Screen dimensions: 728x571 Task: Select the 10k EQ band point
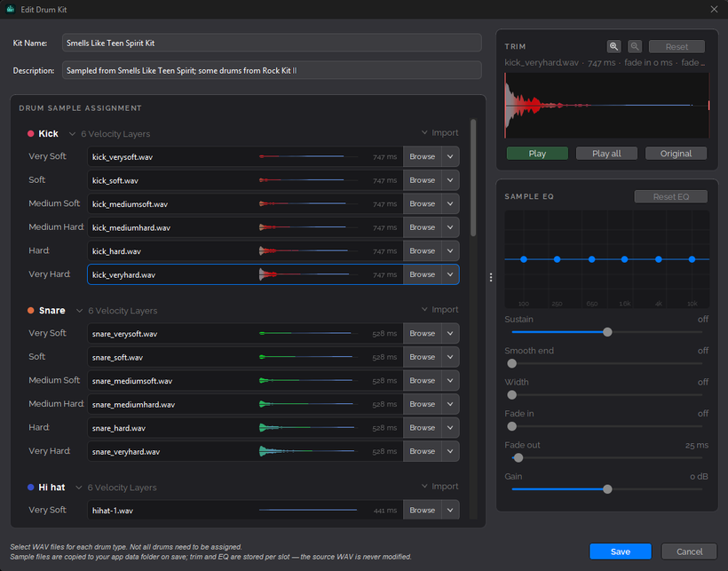[x=692, y=259]
